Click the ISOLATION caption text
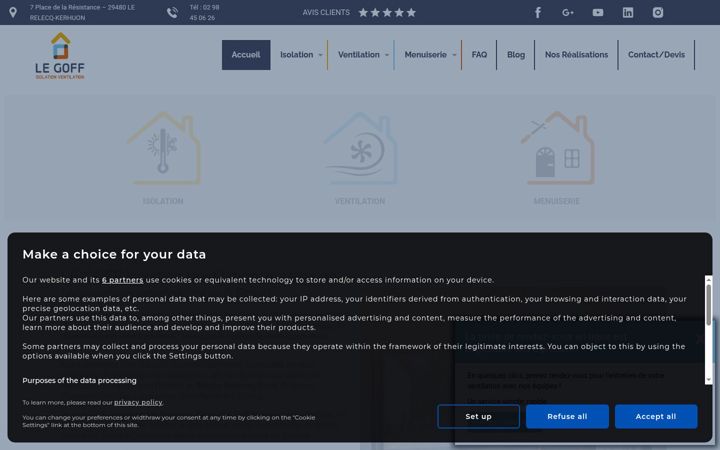Screen dimensions: 720x450 pos(163,201)
